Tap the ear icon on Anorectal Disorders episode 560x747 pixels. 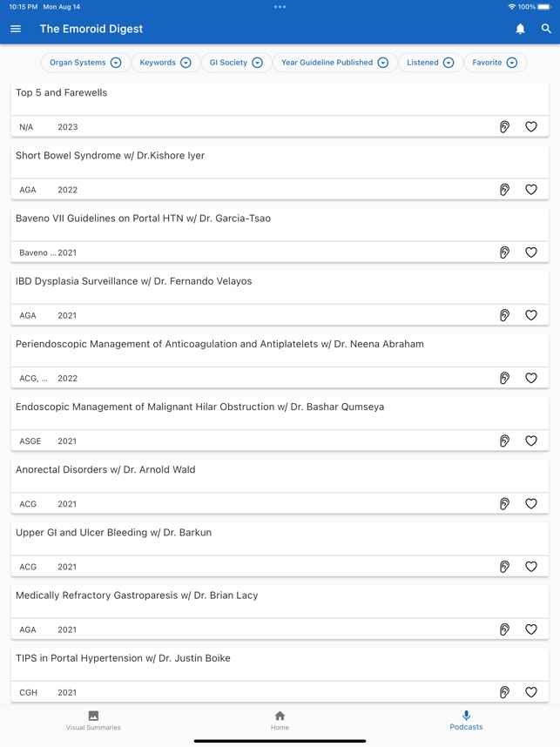point(504,503)
